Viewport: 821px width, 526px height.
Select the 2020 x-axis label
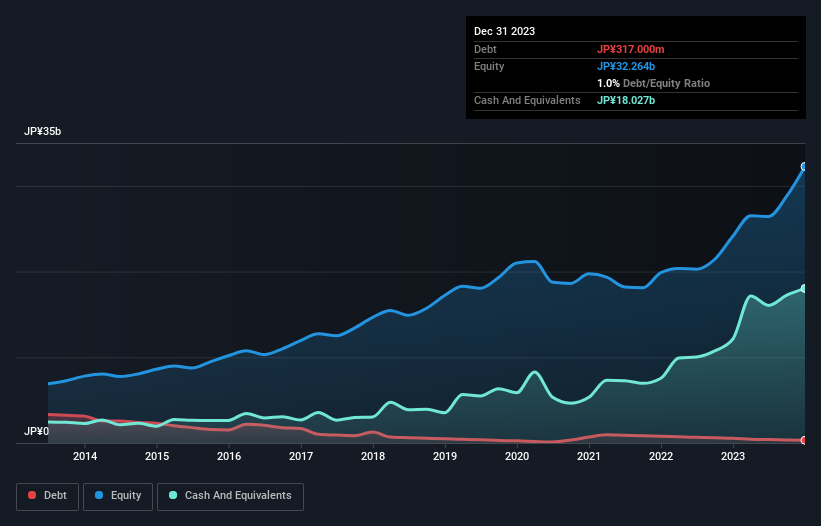coord(517,457)
